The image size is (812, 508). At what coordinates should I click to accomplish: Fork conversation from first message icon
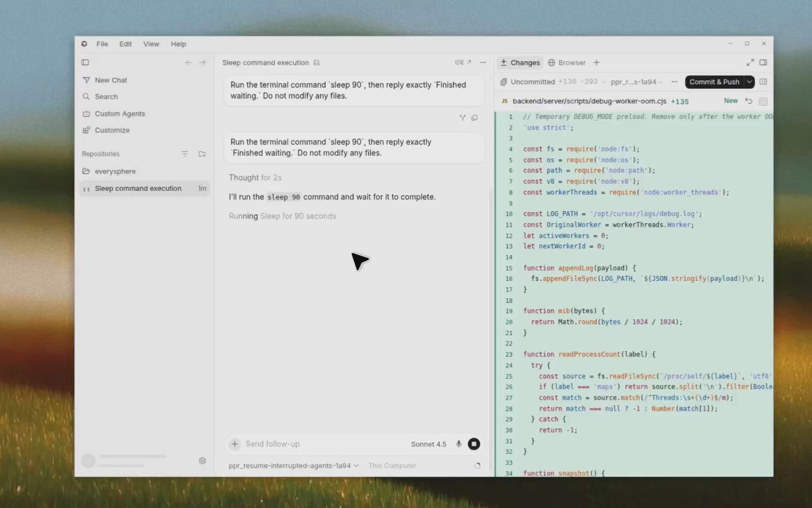click(x=462, y=118)
